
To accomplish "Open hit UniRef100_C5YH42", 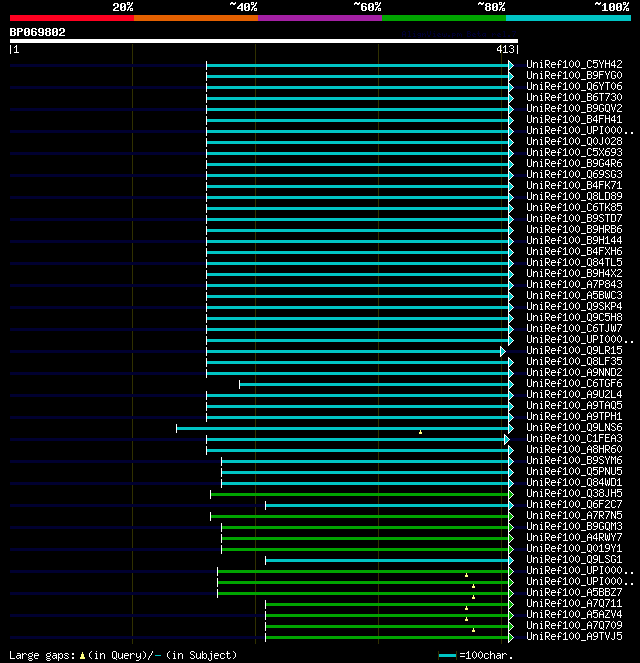I will pyautogui.click(x=574, y=64).
